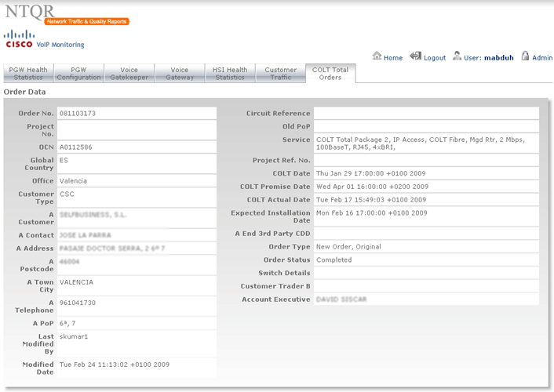Click the Order No. field value

[x=136, y=113]
